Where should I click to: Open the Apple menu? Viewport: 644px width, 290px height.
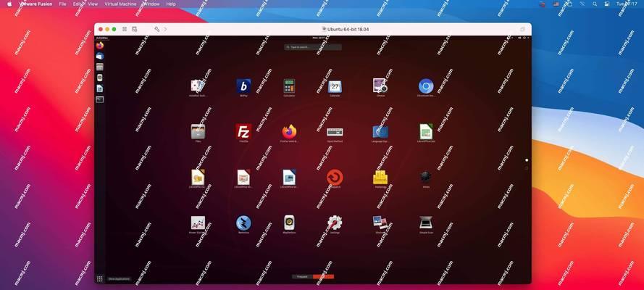click(x=9, y=4)
